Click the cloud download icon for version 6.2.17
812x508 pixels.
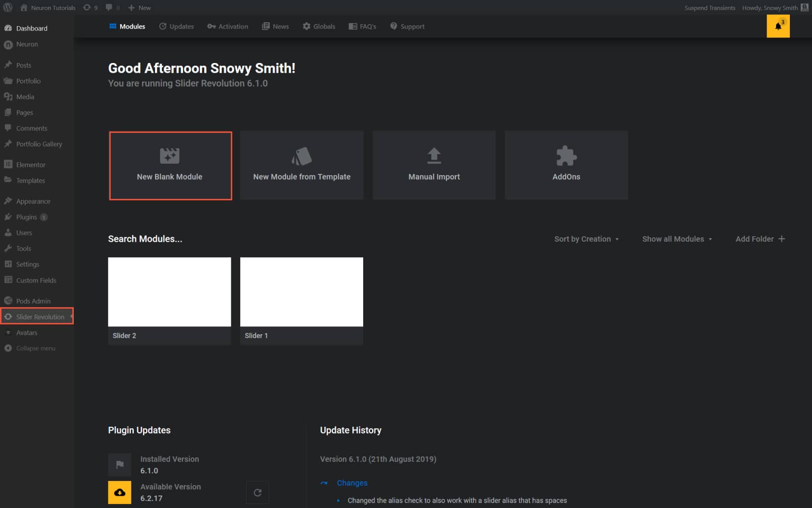(120, 492)
